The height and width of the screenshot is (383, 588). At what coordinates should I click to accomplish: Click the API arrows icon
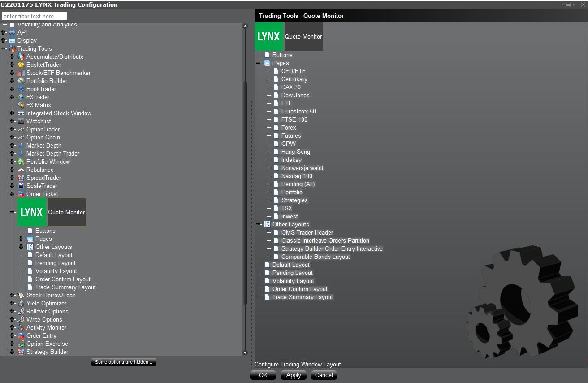12,32
